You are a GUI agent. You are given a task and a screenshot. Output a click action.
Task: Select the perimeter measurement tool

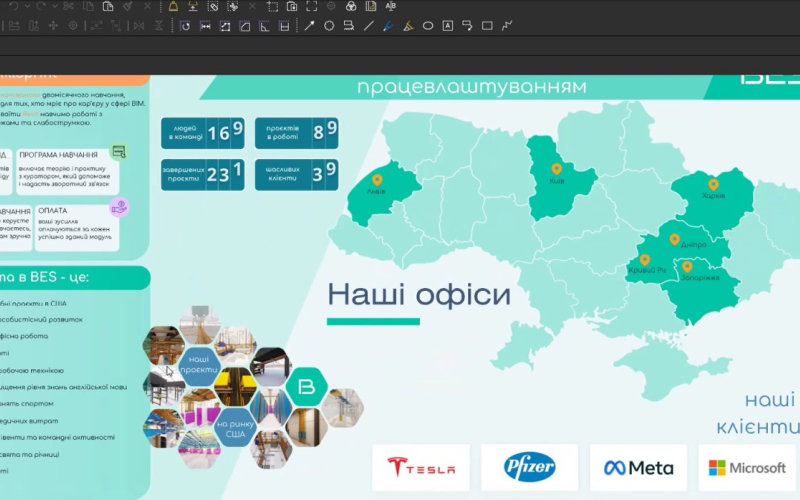coord(225,26)
